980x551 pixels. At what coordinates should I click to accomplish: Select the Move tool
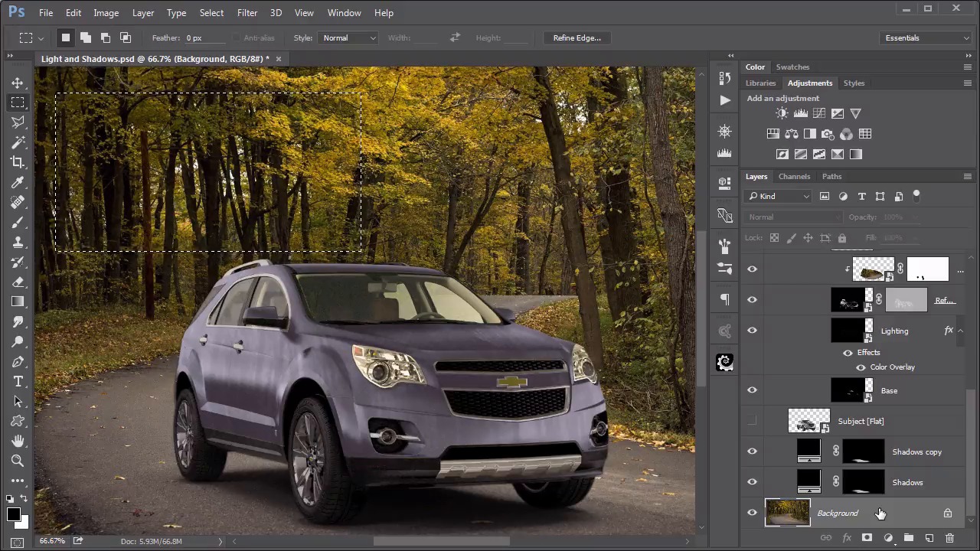[x=18, y=83]
